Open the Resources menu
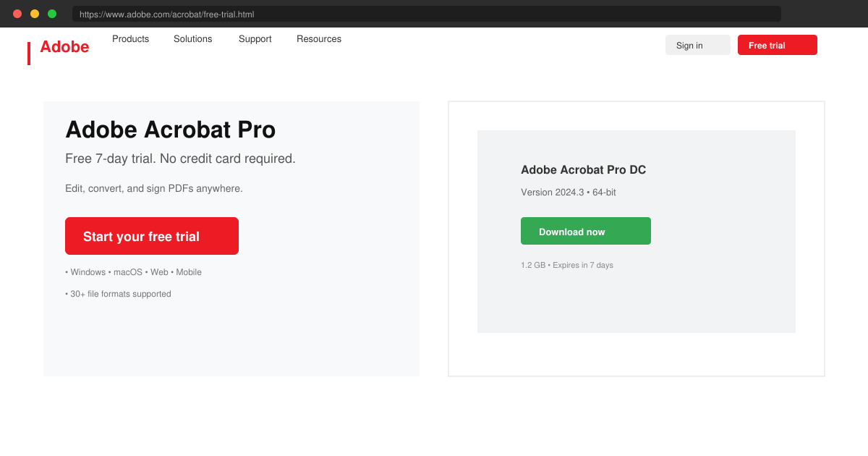868x456 pixels. point(319,39)
